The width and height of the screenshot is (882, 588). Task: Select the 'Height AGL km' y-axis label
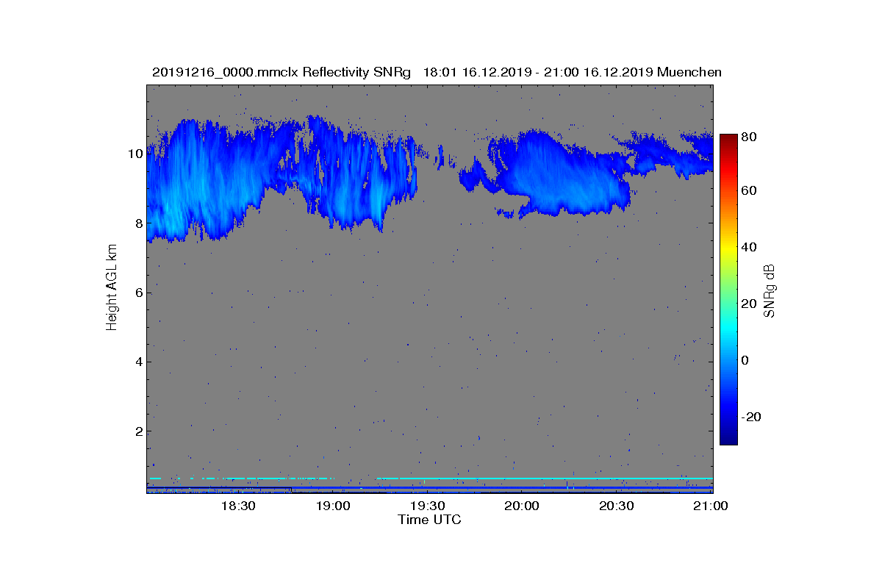[112, 289]
